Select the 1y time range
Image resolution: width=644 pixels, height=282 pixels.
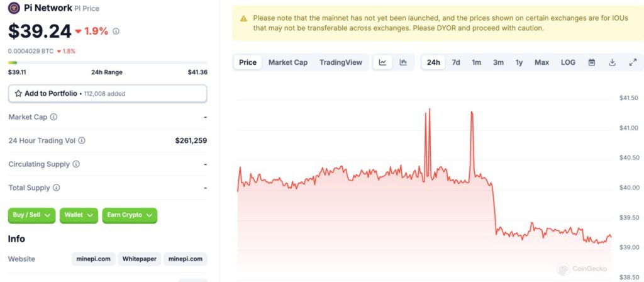[x=519, y=62]
